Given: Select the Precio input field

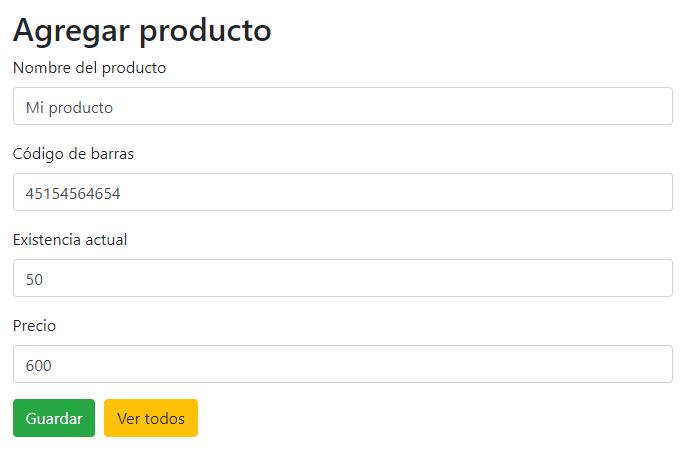Looking at the screenshot, I should pos(342,364).
